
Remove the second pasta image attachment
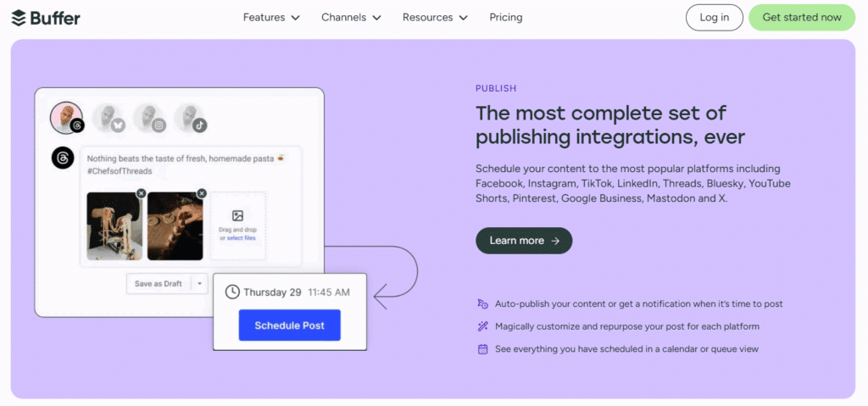202,193
